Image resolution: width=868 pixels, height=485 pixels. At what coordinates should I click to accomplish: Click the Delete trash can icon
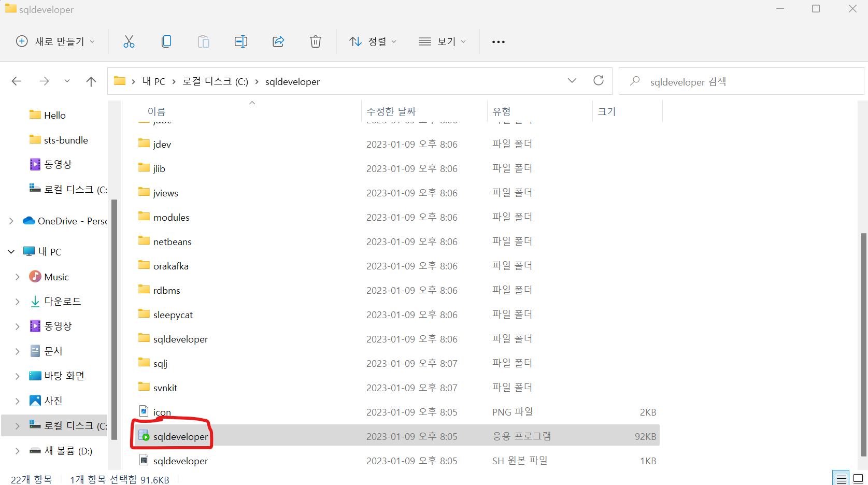(316, 41)
